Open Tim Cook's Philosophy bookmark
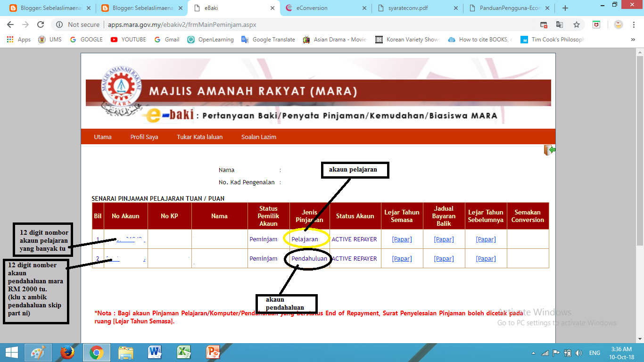 point(553,40)
